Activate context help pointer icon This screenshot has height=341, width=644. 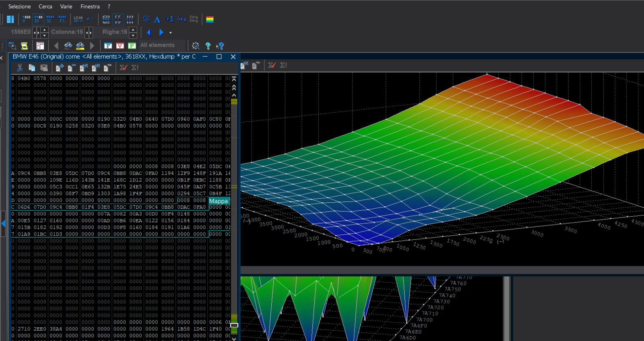pos(220,45)
